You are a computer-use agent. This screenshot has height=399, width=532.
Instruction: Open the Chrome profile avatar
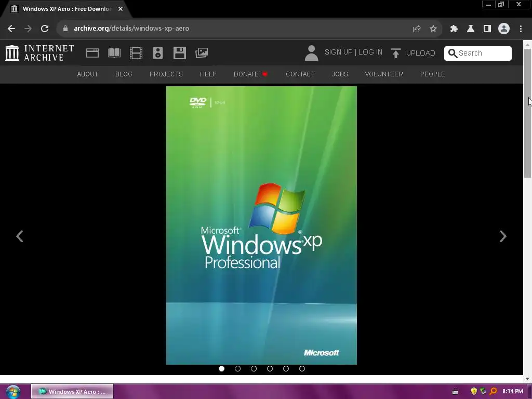point(504,29)
